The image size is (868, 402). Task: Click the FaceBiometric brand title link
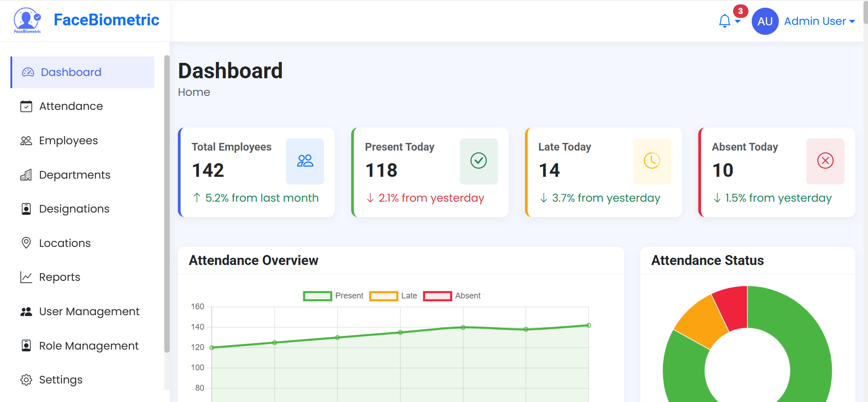click(106, 20)
